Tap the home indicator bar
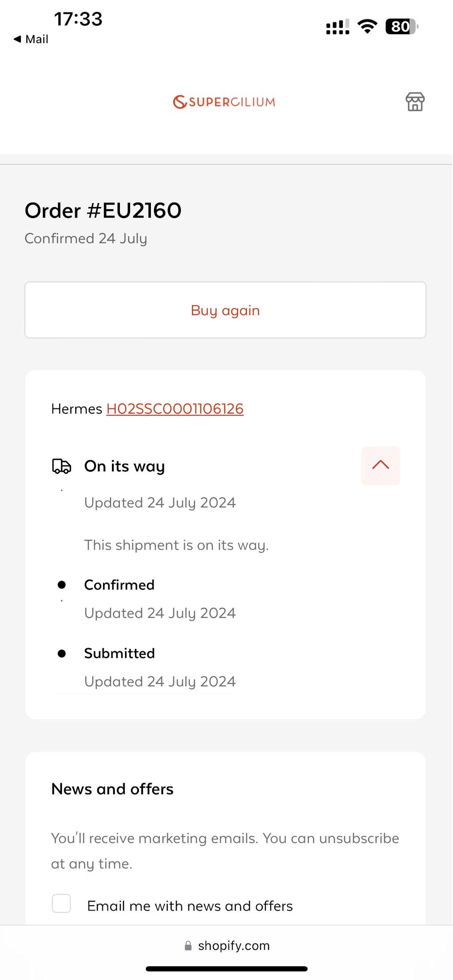The height and width of the screenshot is (980, 453). (x=226, y=968)
